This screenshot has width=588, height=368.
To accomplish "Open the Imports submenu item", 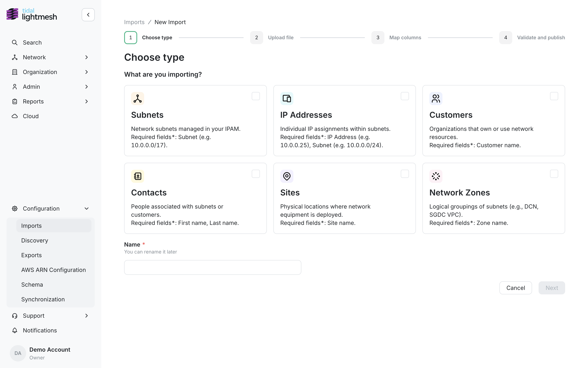I will [54, 226].
